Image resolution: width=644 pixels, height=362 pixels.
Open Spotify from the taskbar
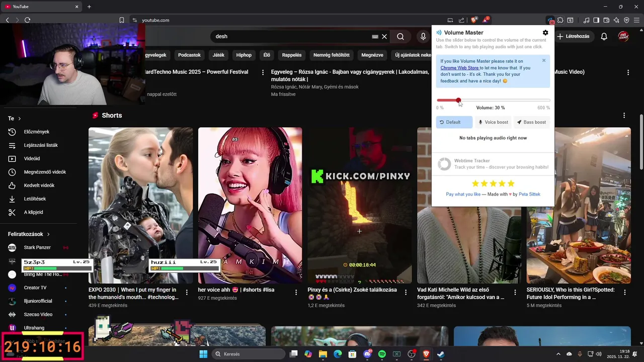click(382, 354)
